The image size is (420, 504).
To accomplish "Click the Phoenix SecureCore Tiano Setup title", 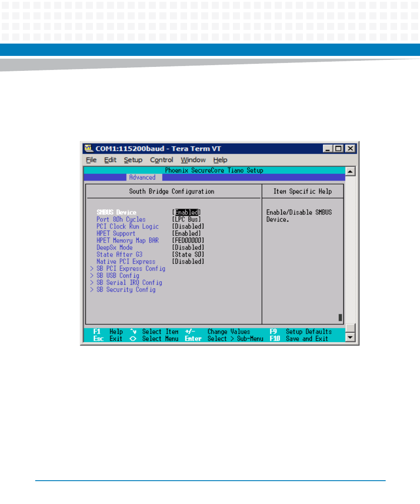I will 214,170.
